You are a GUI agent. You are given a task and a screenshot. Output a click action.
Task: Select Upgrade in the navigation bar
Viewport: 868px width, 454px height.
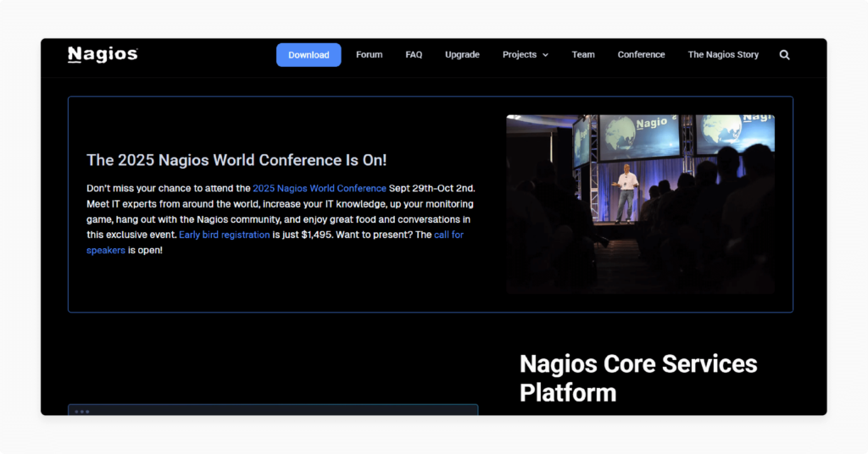(462, 55)
